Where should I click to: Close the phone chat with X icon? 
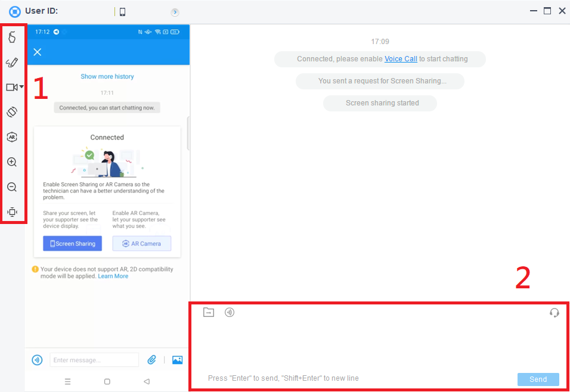[x=38, y=52]
